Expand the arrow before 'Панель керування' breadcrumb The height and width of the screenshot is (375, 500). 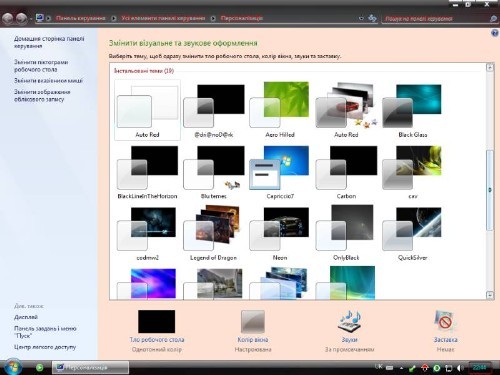49,18
